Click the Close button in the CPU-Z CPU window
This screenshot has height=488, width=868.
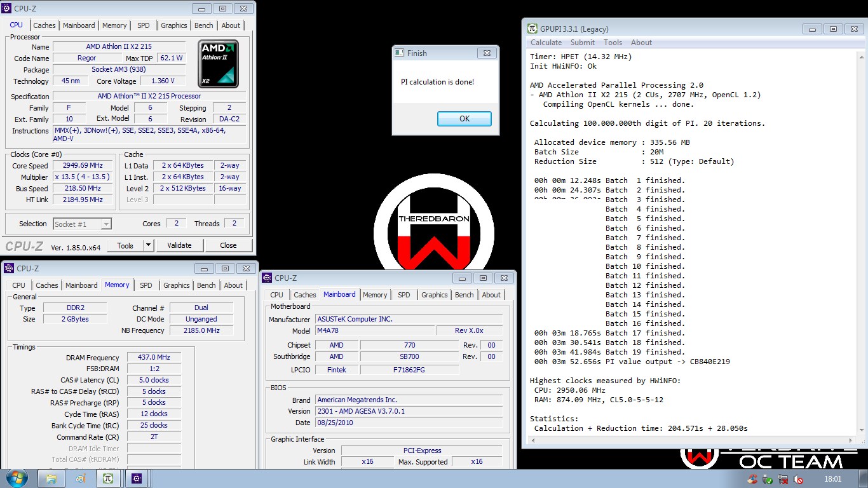pyautogui.click(x=228, y=245)
